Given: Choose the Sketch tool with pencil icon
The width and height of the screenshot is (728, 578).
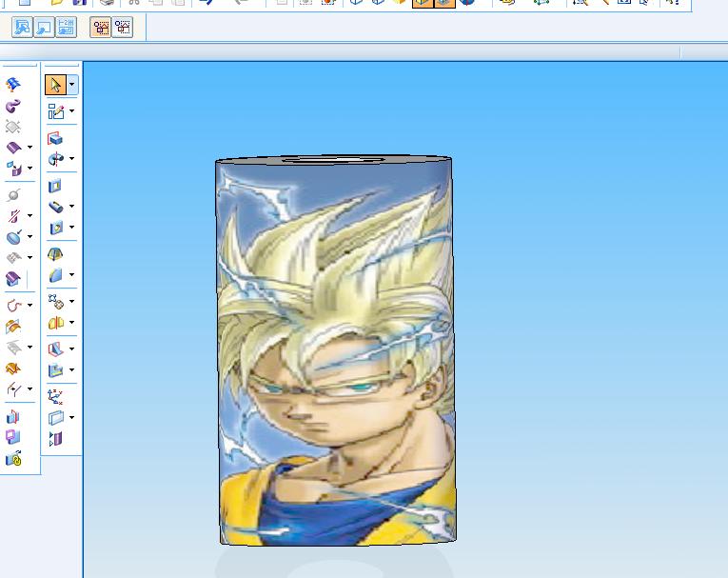Looking at the screenshot, I should [56, 111].
